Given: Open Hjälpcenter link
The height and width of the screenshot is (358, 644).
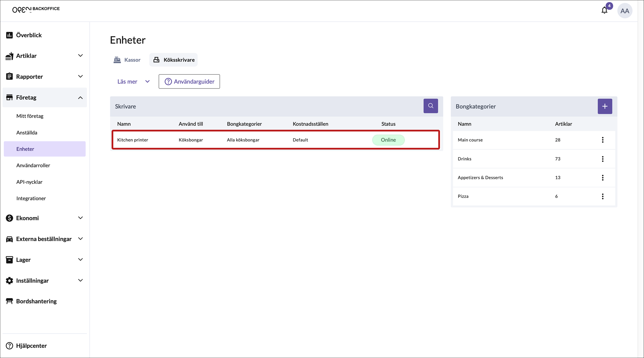Looking at the screenshot, I should pos(31,345).
